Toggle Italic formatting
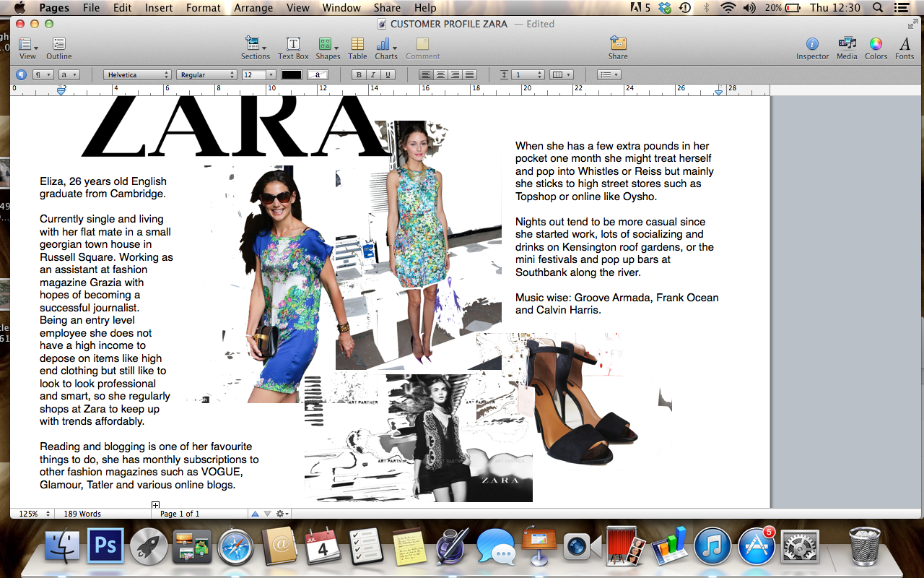Screen dimensions: 924x578 pos(373,74)
